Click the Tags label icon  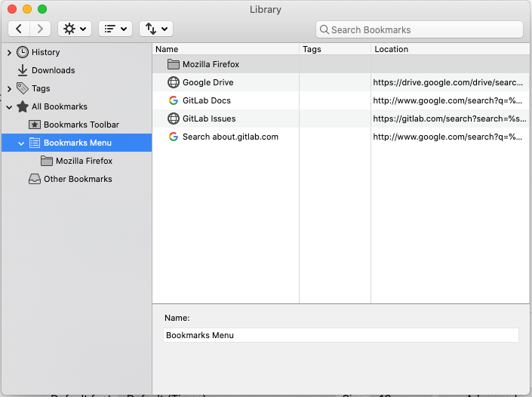[x=23, y=88]
